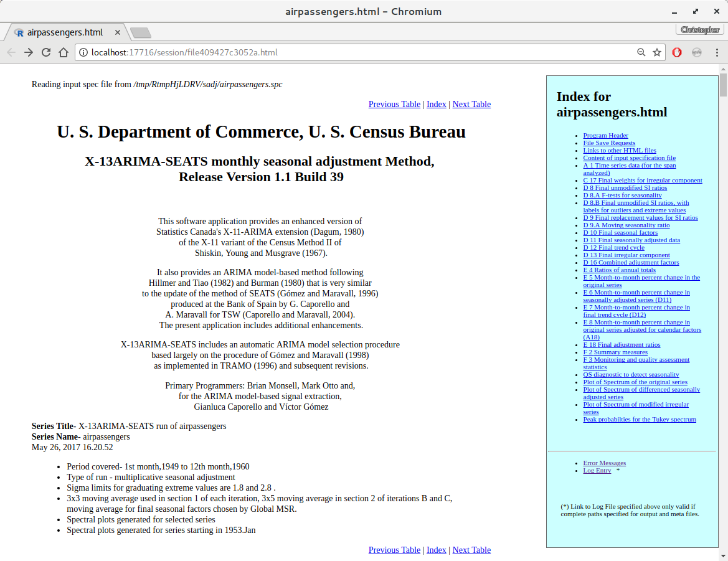
Task: Open D 8.B SI ratios with labels link
Action: 636,207
